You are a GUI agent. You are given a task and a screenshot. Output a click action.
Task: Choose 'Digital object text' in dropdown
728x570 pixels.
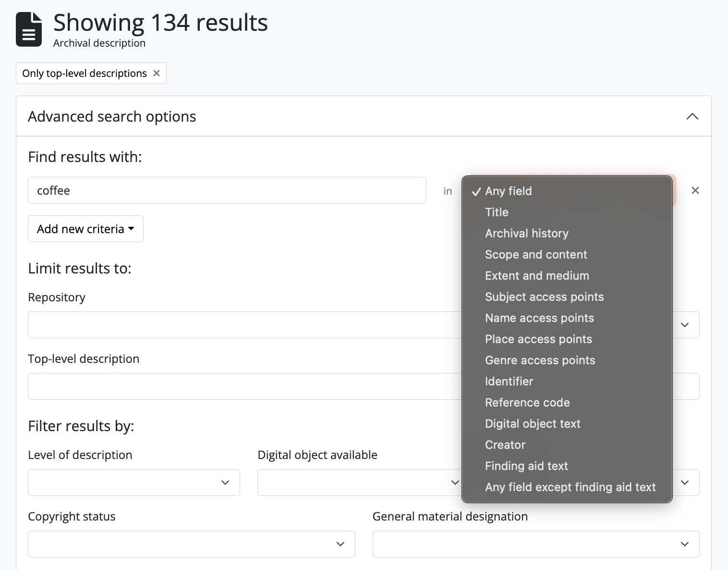coord(533,423)
